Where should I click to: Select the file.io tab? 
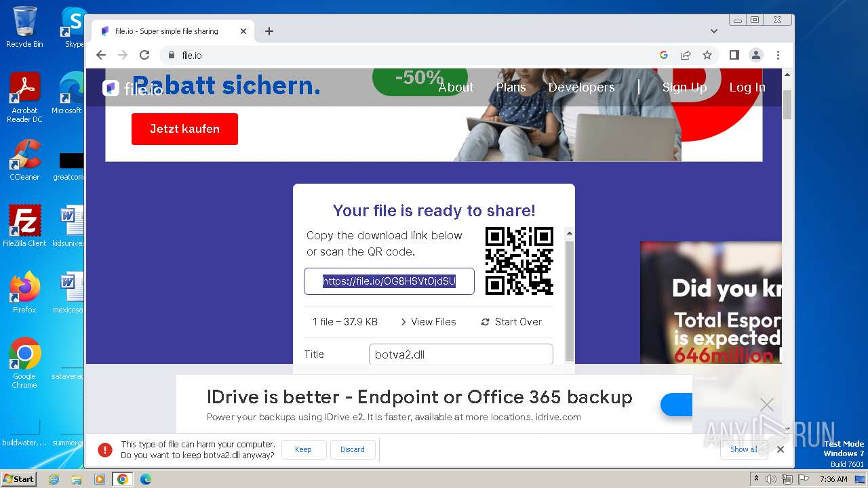(173, 31)
